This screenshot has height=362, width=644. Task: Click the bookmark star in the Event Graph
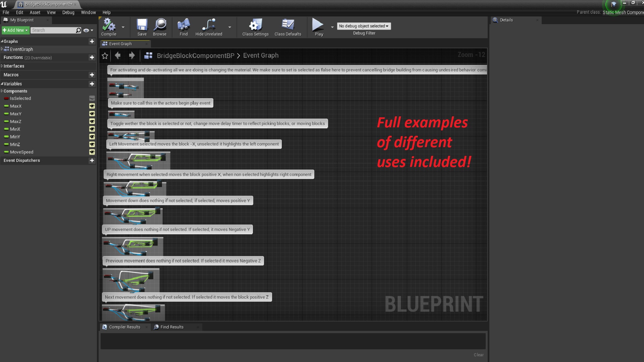[x=105, y=55]
